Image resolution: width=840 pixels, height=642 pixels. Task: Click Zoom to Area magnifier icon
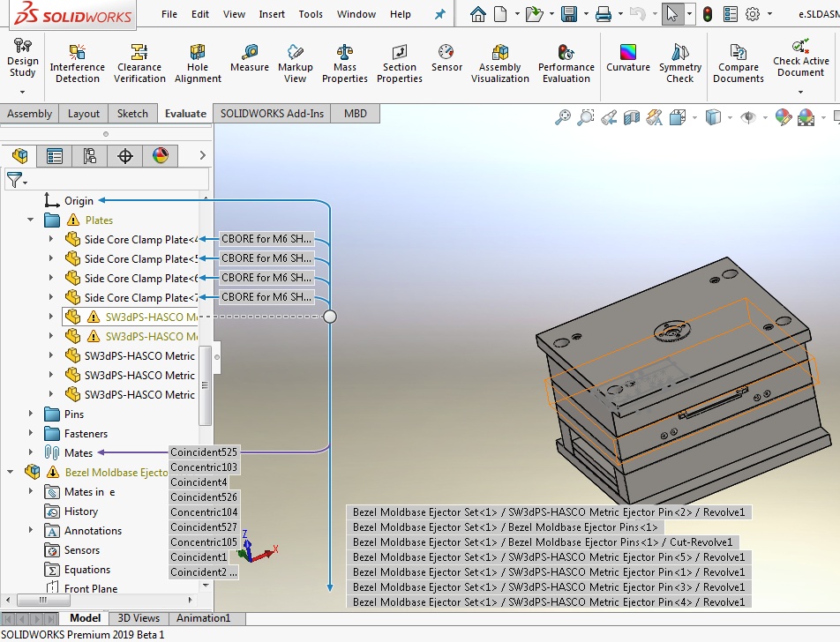586,116
